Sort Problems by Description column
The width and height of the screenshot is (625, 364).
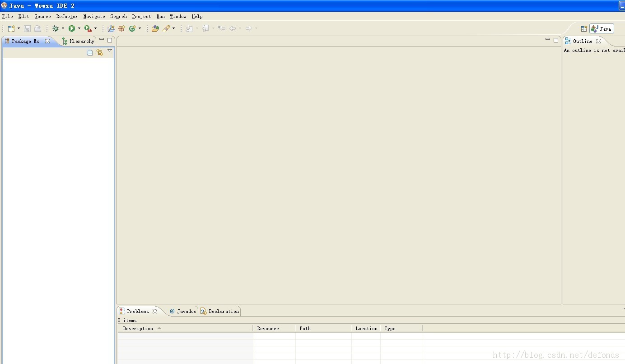185,328
